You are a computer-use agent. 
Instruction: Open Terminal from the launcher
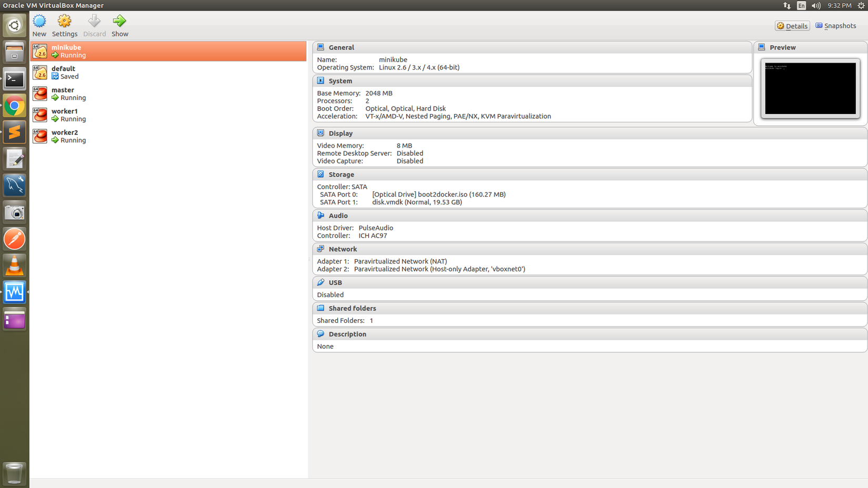(14, 79)
